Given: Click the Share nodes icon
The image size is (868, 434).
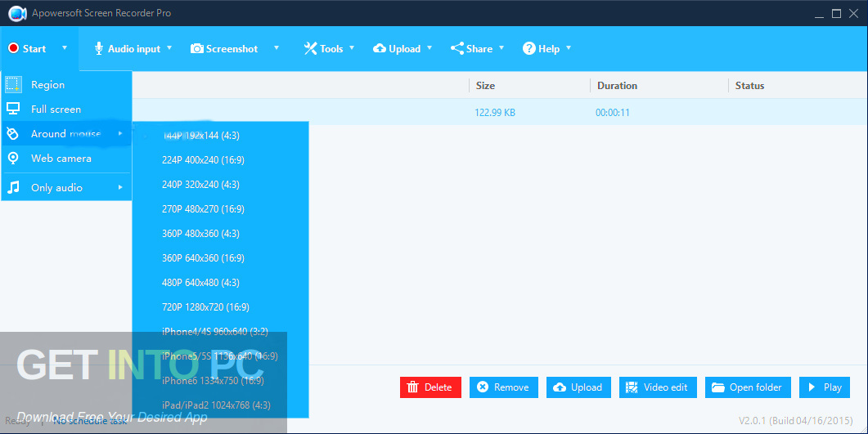Looking at the screenshot, I should point(456,49).
